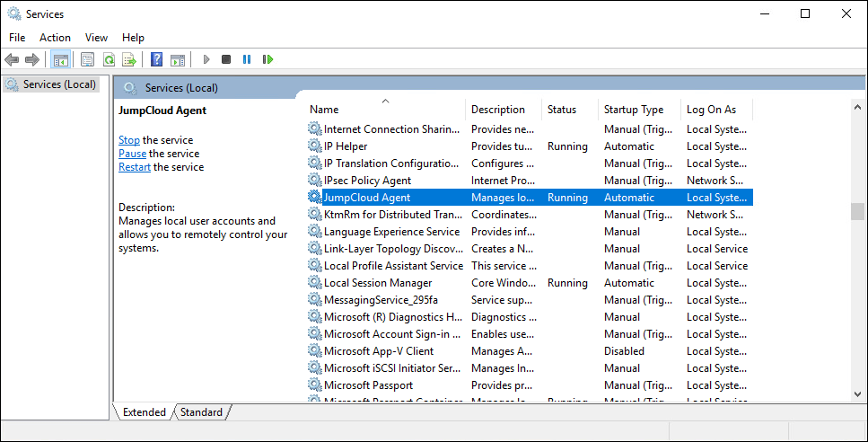Click the Stop the service link

coord(129,140)
